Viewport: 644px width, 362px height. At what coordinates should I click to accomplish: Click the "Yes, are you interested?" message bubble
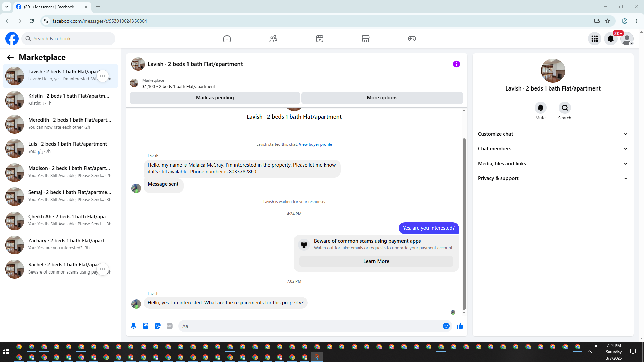point(429,228)
